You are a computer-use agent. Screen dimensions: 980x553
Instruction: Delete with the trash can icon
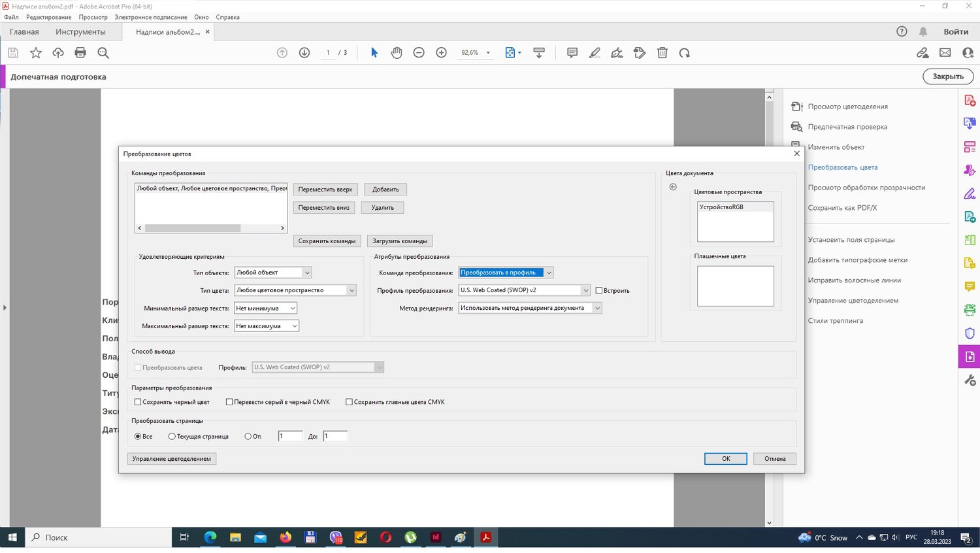pos(662,53)
